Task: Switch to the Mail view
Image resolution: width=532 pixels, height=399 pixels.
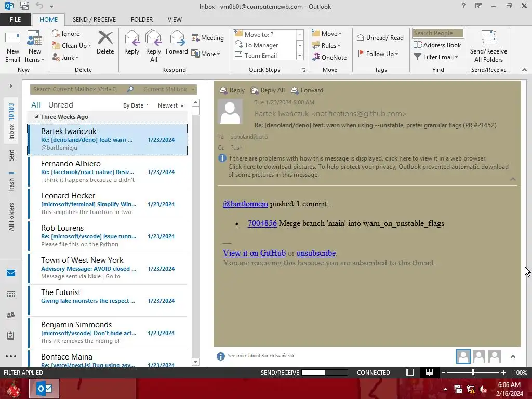Action: (x=11, y=273)
